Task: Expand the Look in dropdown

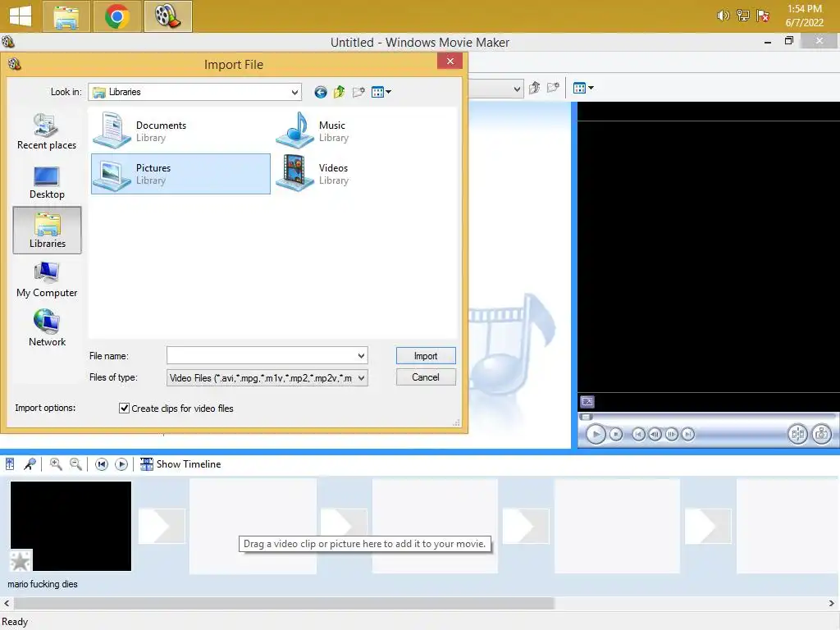Action: [x=294, y=92]
